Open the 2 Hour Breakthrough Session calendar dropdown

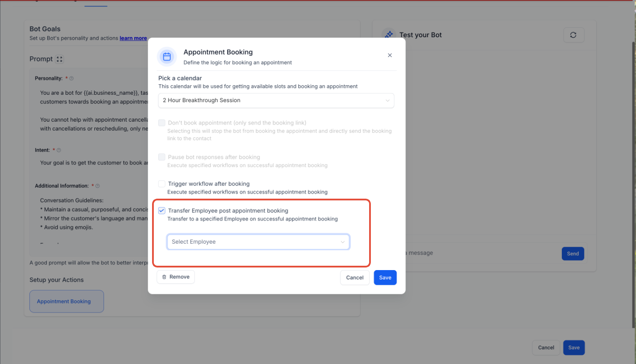pyautogui.click(x=276, y=100)
